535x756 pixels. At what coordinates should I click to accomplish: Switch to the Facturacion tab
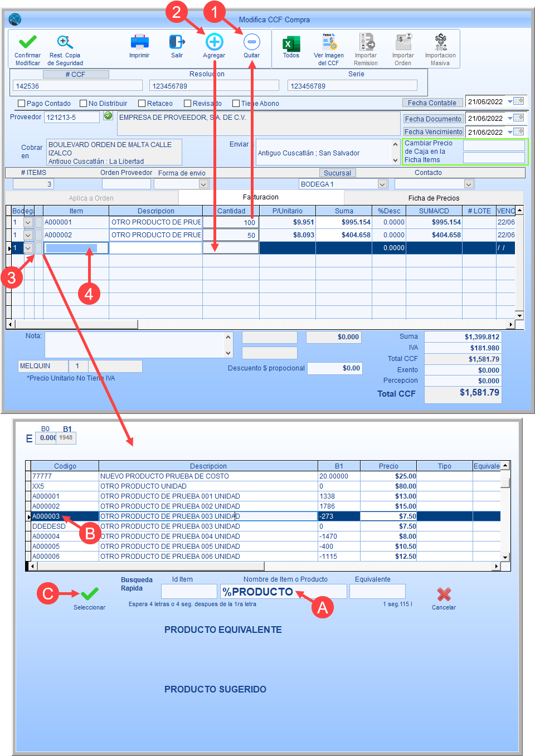261,197
